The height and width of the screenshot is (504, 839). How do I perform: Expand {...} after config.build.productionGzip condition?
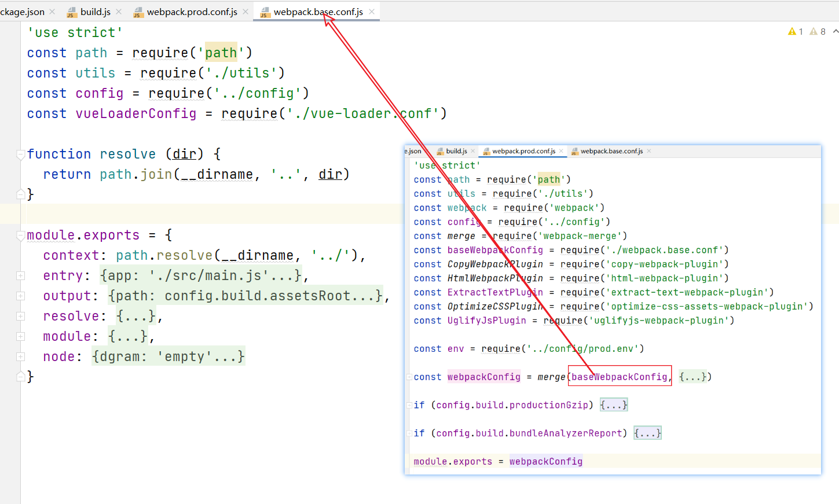(614, 405)
